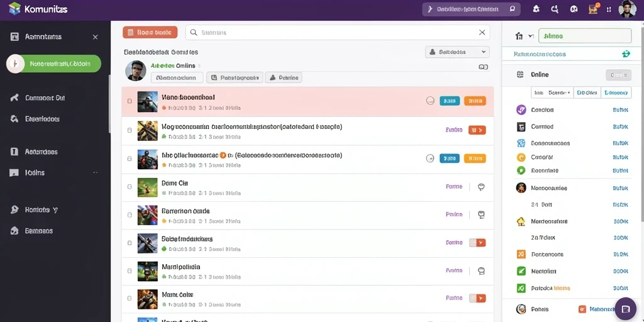
Task: Select the DD Oher tab in right panel
Action: pyautogui.click(x=587, y=93)
